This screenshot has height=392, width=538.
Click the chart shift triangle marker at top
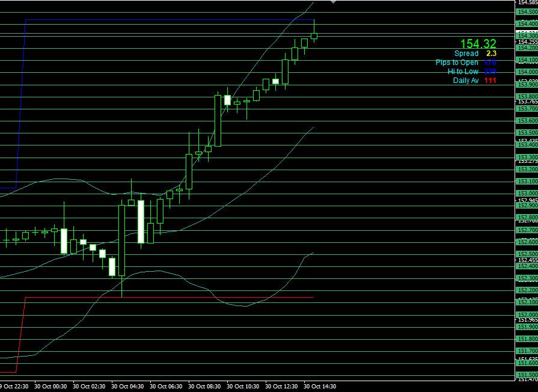coord(334,2)
